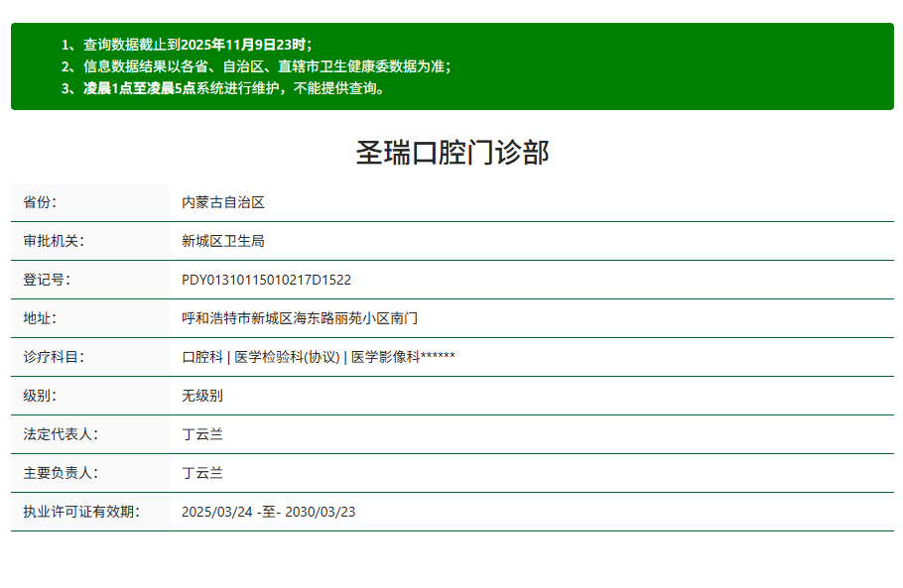Select the 诊疗科目 row label
903x588 pixels.
pos(48,357)
